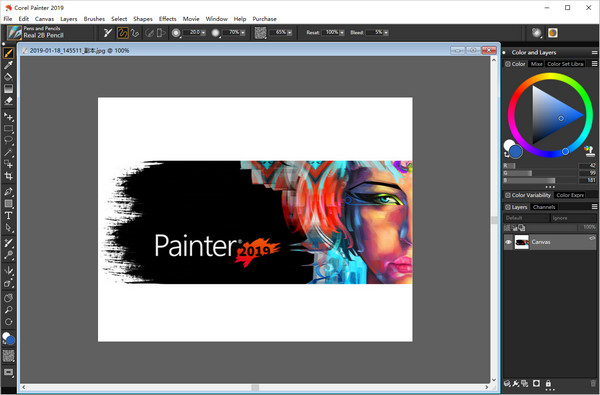Screen dimensions: 600x395
Task: Open the brush size dropdown showing 20.0
Action: 203,33
